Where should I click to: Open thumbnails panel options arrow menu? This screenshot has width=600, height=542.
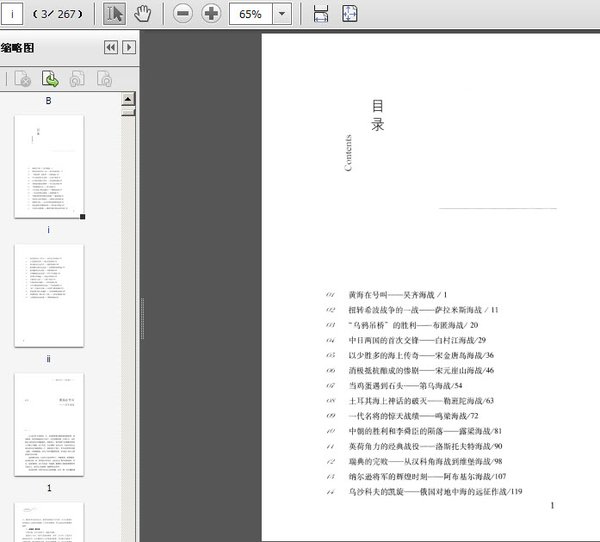coord(128,47)
